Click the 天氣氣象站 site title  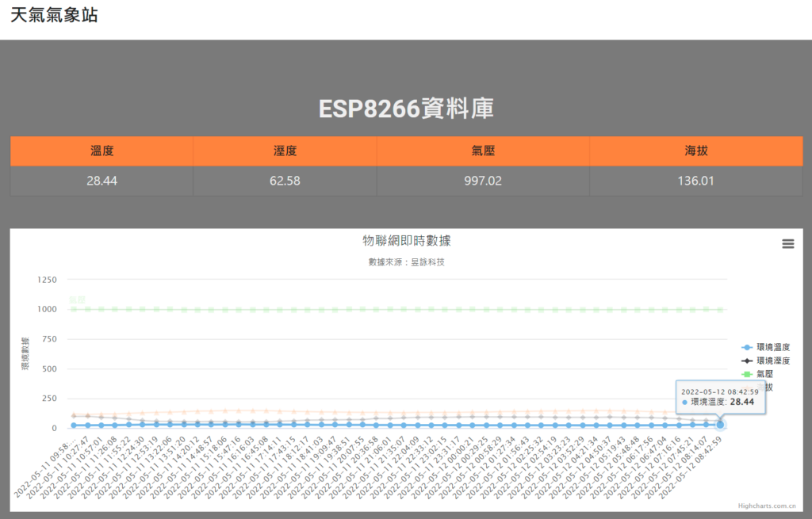coord(54,15)
